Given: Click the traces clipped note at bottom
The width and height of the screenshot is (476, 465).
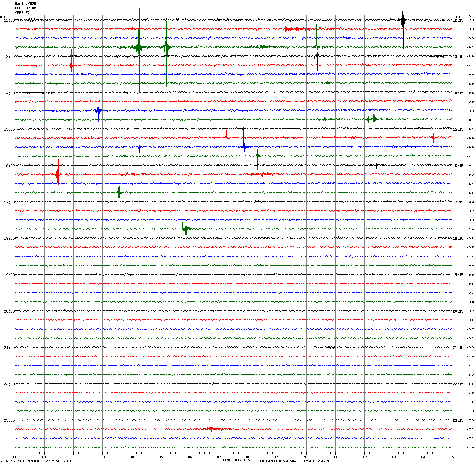Looking at the screenshot, I should pyautogui.click(x=292, y=461).
